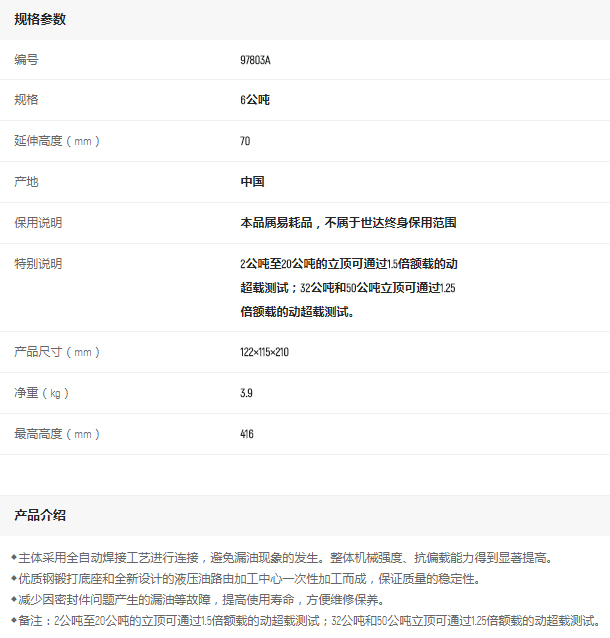Click the diamond bullet before 主体采用全自动焊接工艺
610x638 pixels.
[x=13, y=557]
